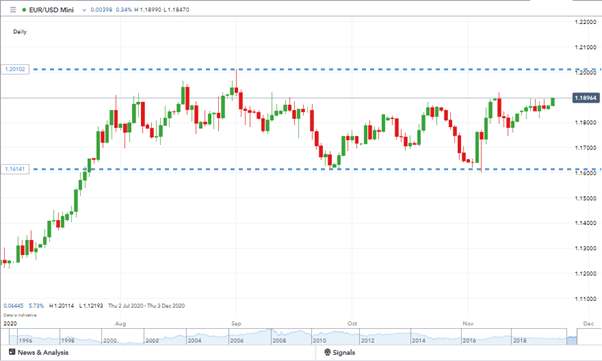This screenshot has height=361, width=602.
Task: Click the L 1.18470 low value in the header
Action: pos(176,10)
